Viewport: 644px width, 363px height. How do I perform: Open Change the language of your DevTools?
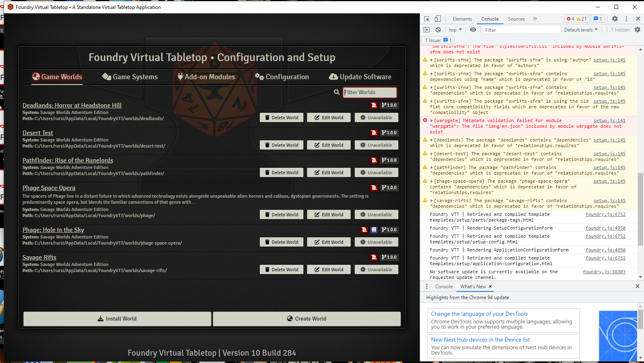pos(479,314)
